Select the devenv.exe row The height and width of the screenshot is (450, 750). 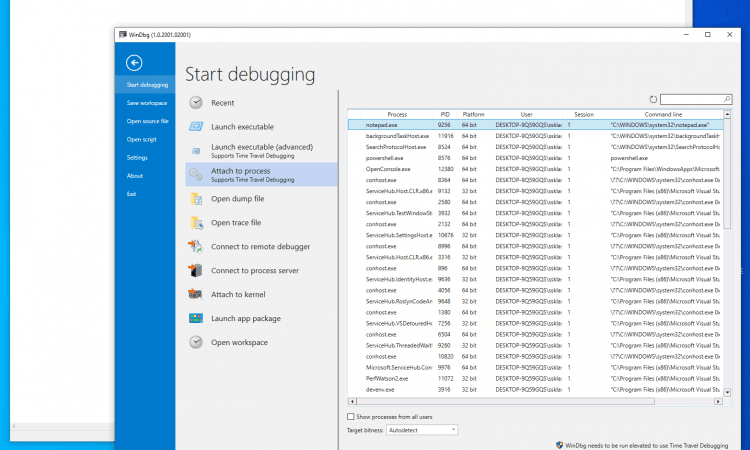(535, 389)
